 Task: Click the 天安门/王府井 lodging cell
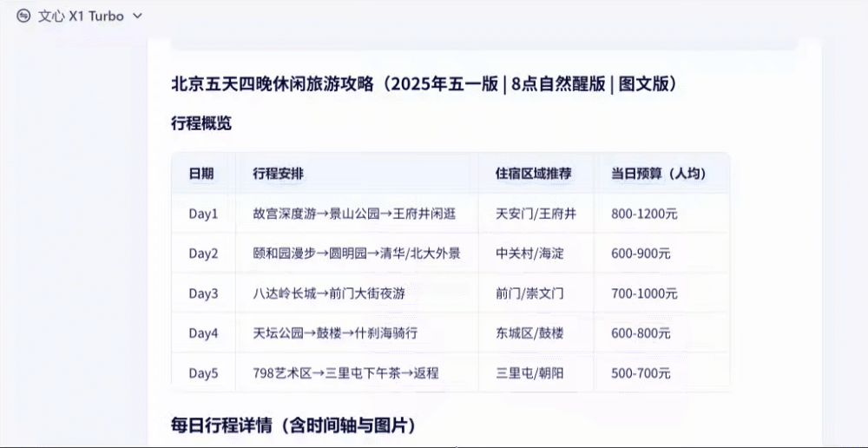(536, 214)
